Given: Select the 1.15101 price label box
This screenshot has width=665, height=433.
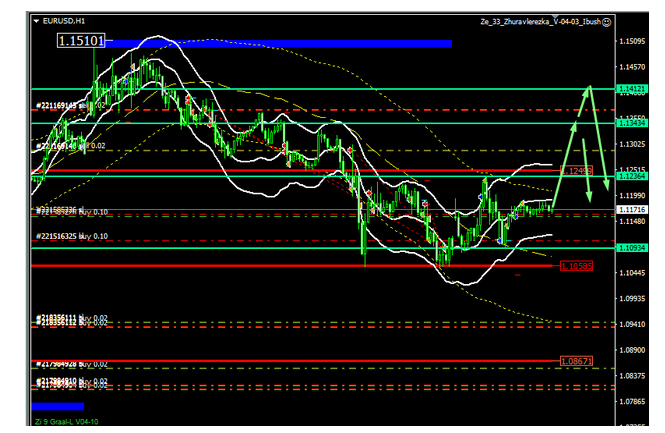Looking at the screenshot, I should coord(81,42).
